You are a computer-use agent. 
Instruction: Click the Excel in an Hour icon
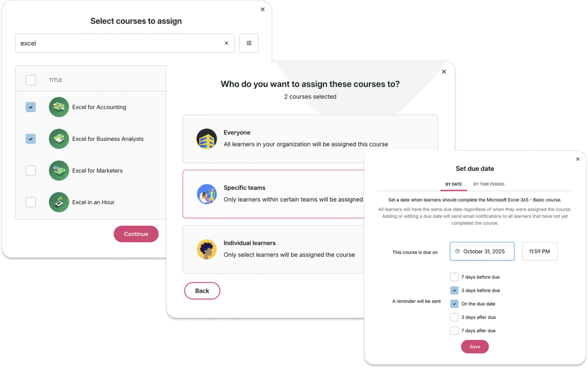point(59,202)
